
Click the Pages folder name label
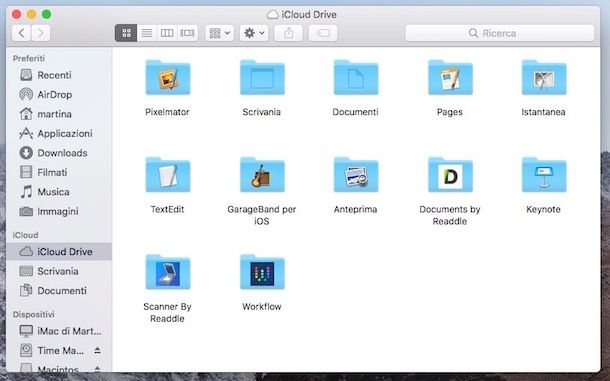450,112
